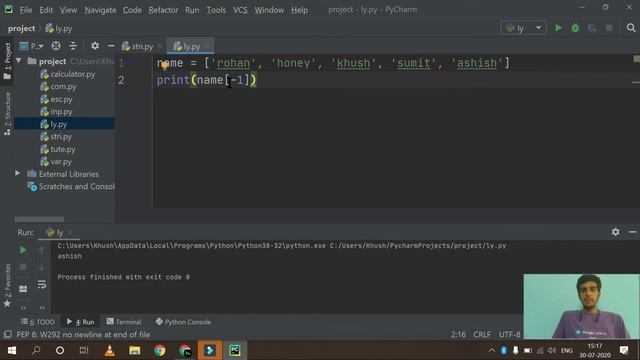Open calculator.py in project tree
This screenshot has height=360, width=640.
(68, 74)
